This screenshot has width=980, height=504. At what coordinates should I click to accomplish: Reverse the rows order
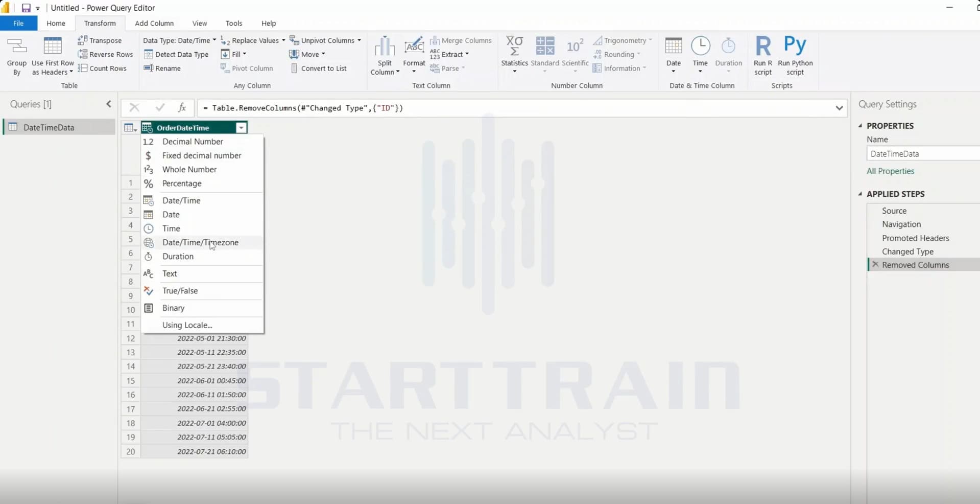click(105, 54)
